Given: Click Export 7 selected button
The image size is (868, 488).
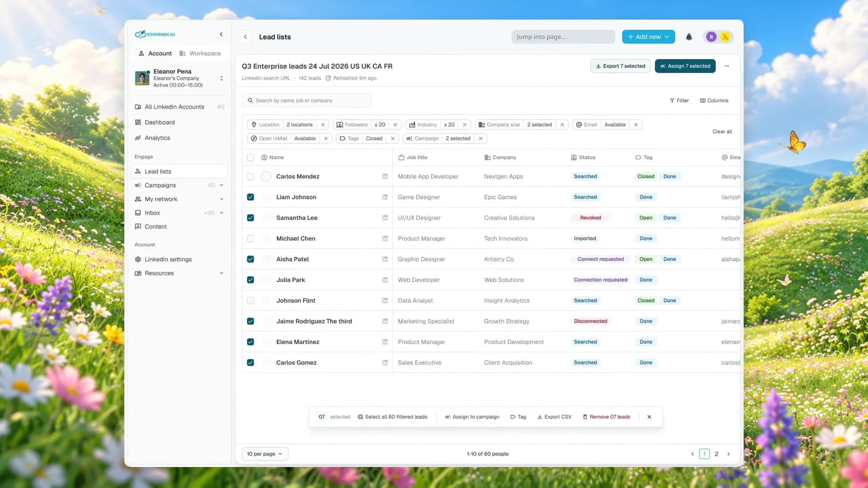Looking at the screenshot, I should (620, 66).
